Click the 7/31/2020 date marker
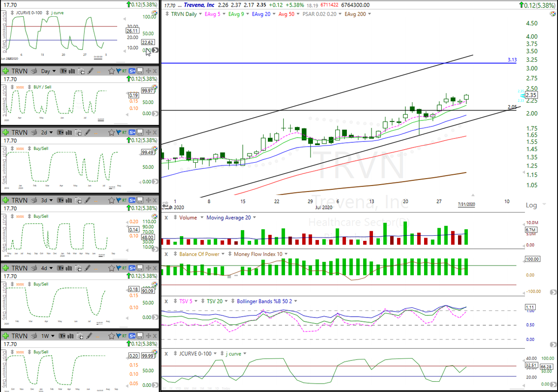This screenshot has width=558, height=392. [466, 205]
